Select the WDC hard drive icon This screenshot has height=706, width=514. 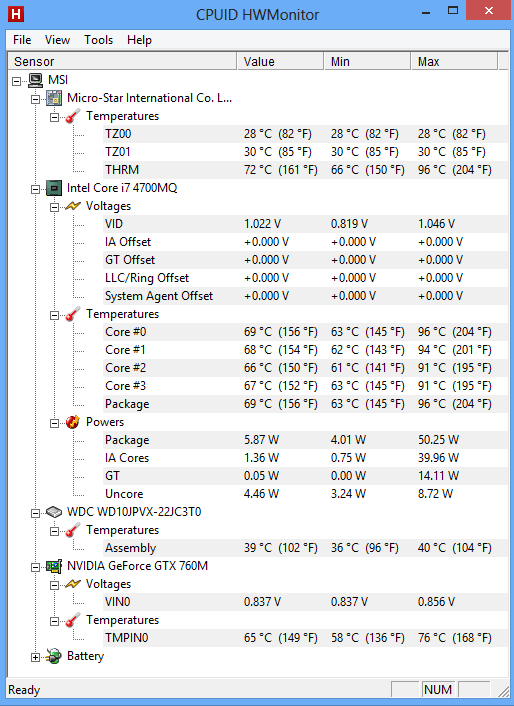54,512
